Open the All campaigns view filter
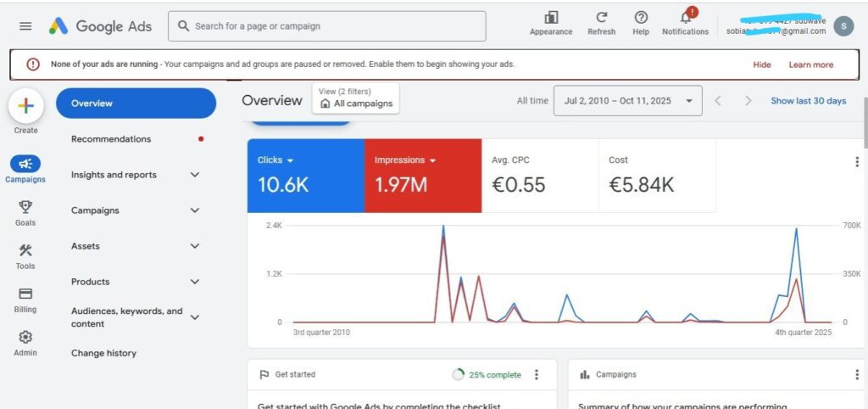Screen dimensions: 868x409 (x=355, y=98)
